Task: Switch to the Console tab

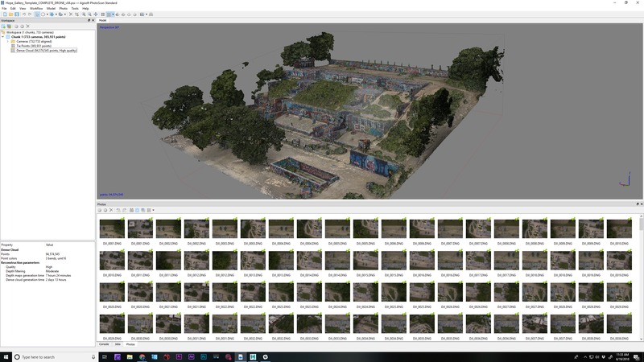Action: click(104, 343)
